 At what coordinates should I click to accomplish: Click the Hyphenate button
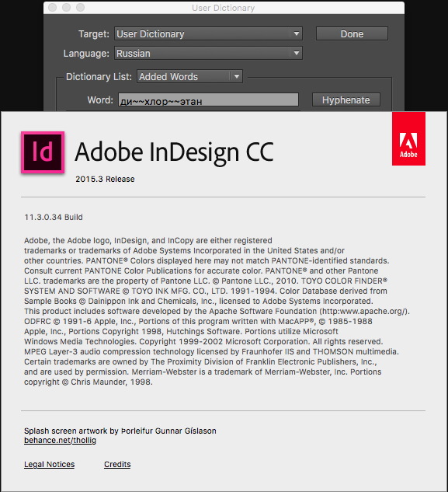346,99
